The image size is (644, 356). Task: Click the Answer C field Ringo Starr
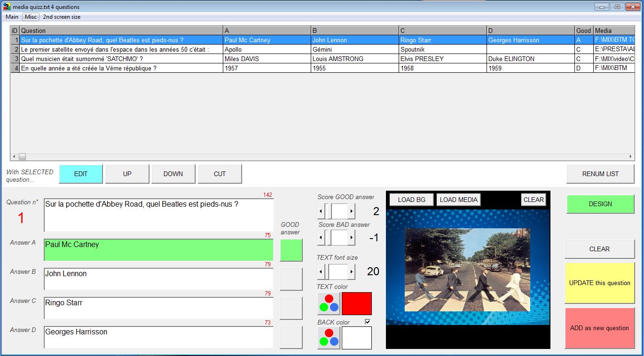point(159,308)
